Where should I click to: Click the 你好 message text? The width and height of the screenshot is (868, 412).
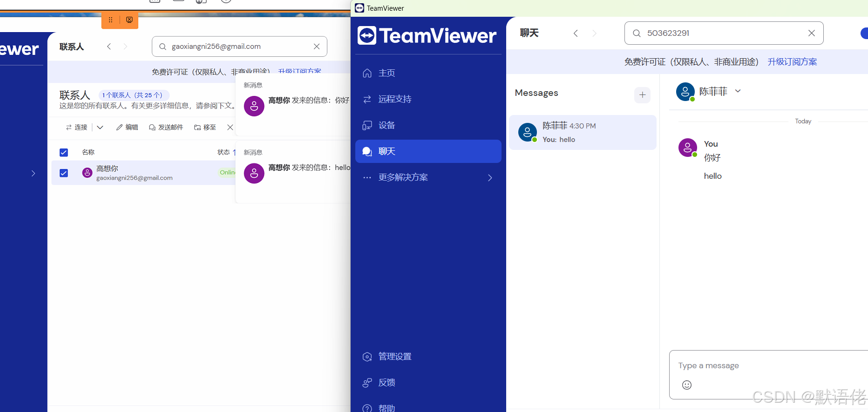[712, 158]
